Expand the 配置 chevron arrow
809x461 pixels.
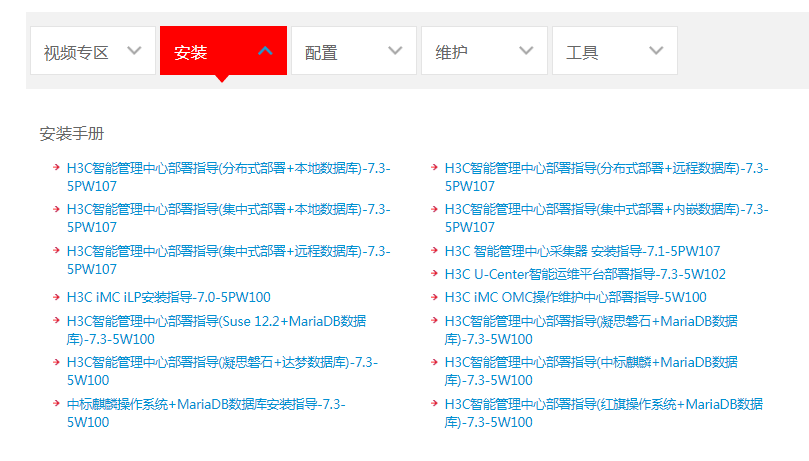pos(395,51)
